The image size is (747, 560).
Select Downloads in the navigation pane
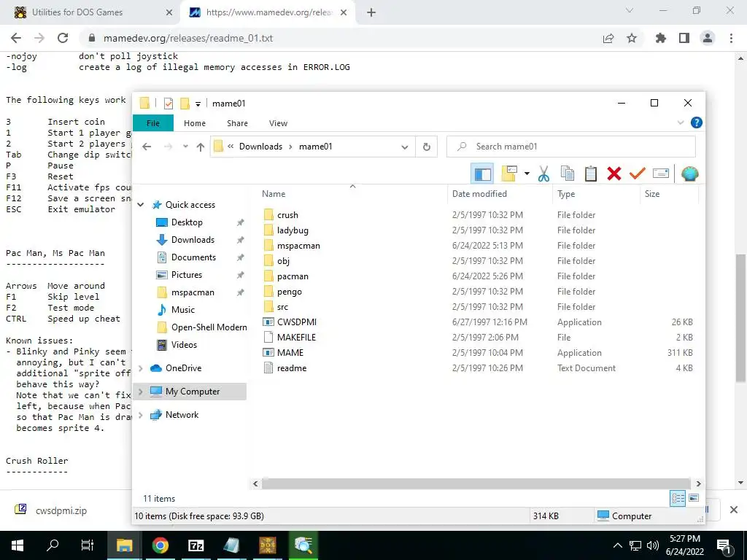[x=193, y=240]
